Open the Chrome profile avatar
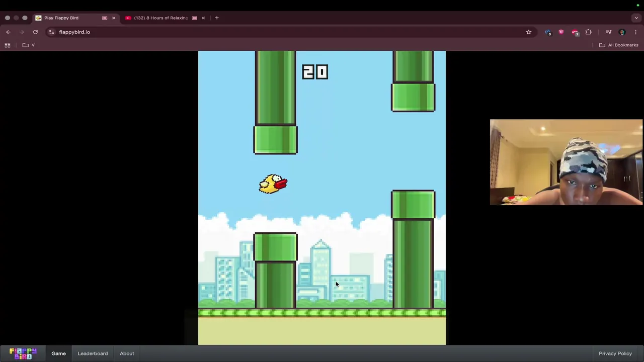 pos(622,32)
